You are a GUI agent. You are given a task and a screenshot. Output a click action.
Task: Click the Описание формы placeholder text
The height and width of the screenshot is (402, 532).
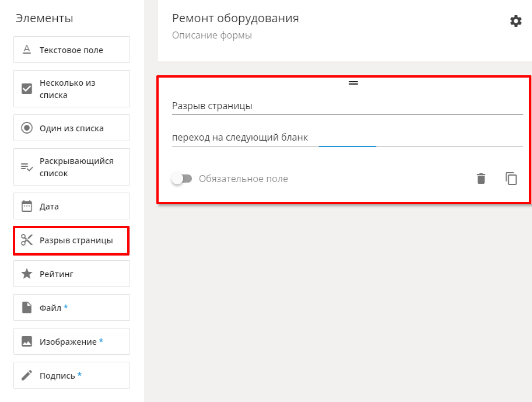click(212, 35)
